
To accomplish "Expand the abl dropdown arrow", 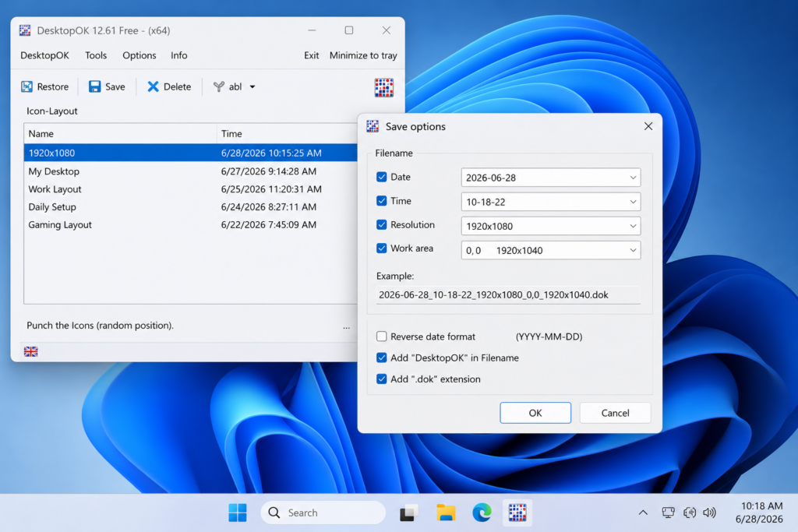I will point(252,87).
